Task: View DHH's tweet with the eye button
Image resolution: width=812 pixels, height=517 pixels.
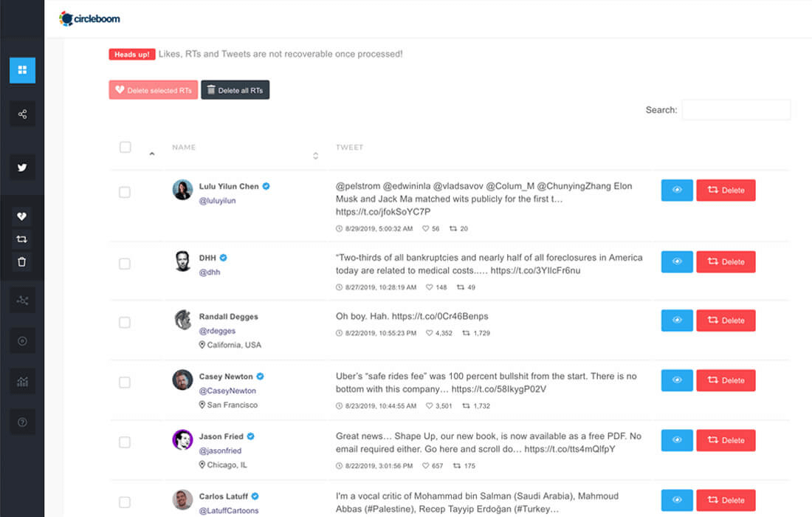Action: [x=677, y=261]
